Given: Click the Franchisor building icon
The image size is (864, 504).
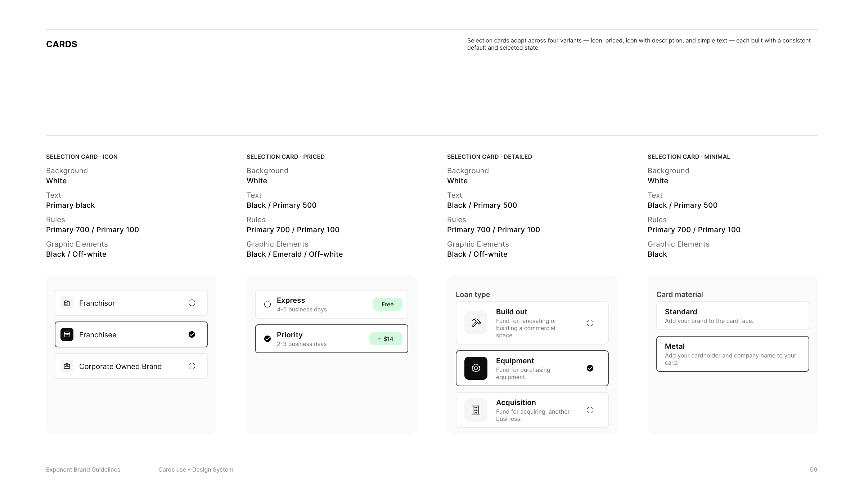Looking at the screenshot, I should (67, 303).
